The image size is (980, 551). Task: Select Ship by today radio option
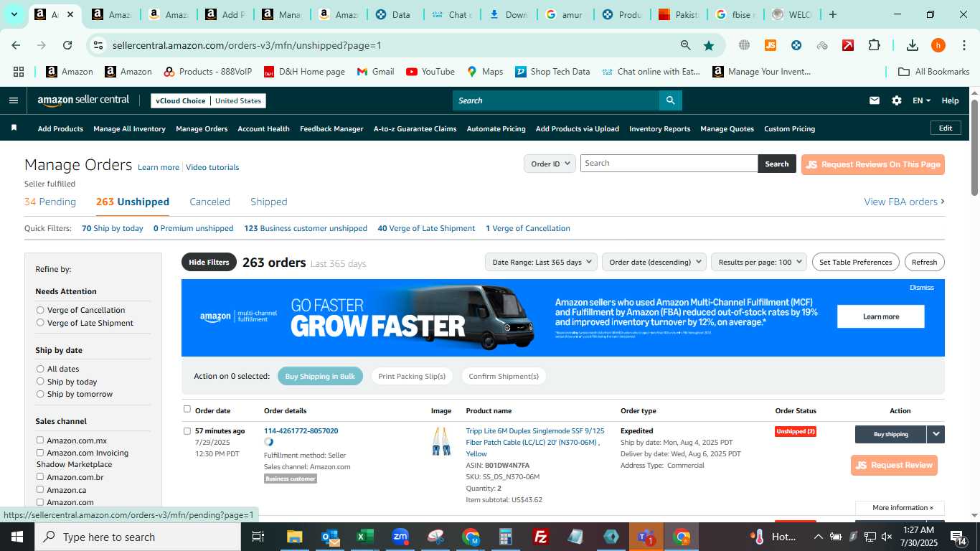(40, 382)
